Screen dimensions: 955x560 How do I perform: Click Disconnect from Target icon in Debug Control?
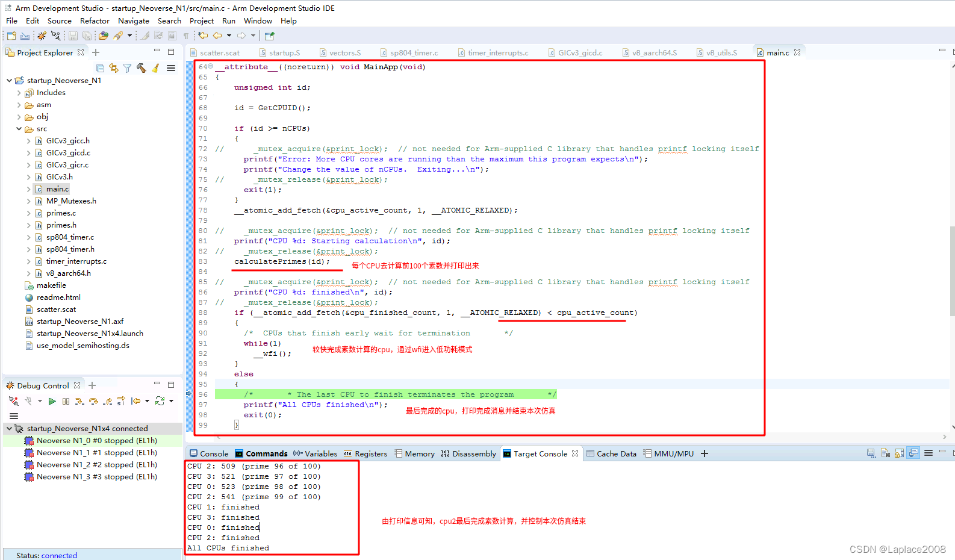click(14, 401)
